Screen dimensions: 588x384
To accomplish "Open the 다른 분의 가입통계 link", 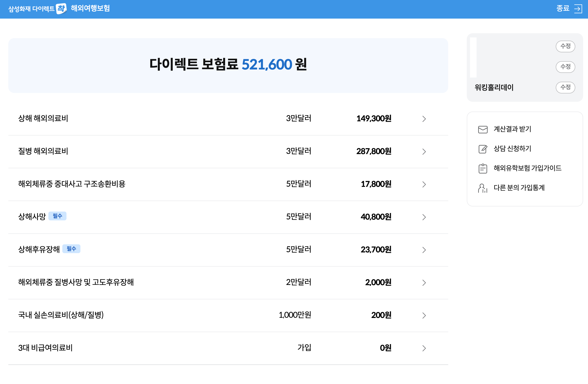I will point(519,188).
